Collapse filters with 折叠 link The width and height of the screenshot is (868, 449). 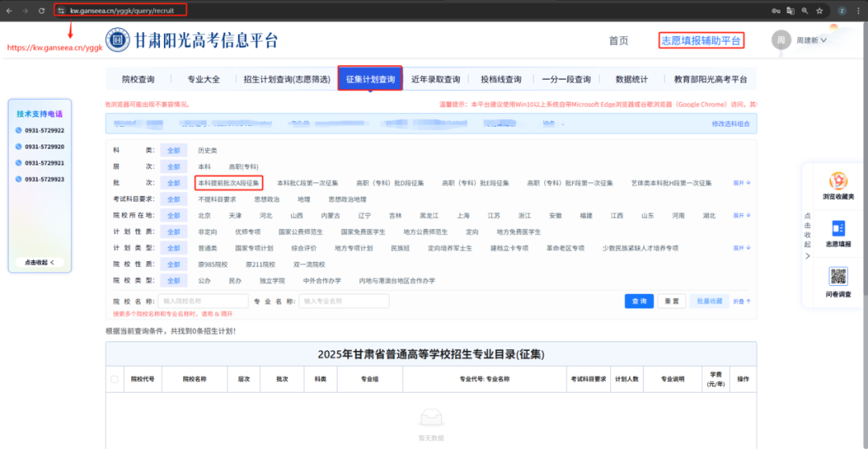coord(743,301)
